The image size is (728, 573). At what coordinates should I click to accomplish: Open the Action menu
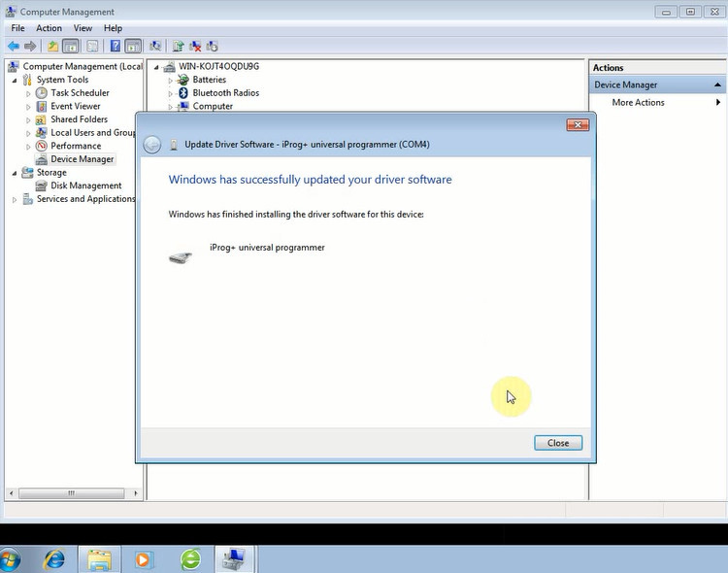pyautogui.click(x=49, y=28)
